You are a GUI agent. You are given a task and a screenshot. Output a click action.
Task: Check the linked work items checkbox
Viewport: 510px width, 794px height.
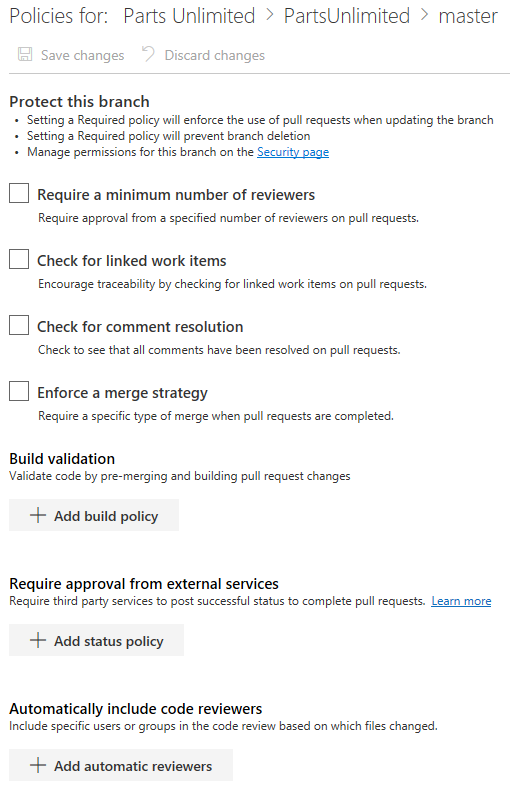[19, 259]
